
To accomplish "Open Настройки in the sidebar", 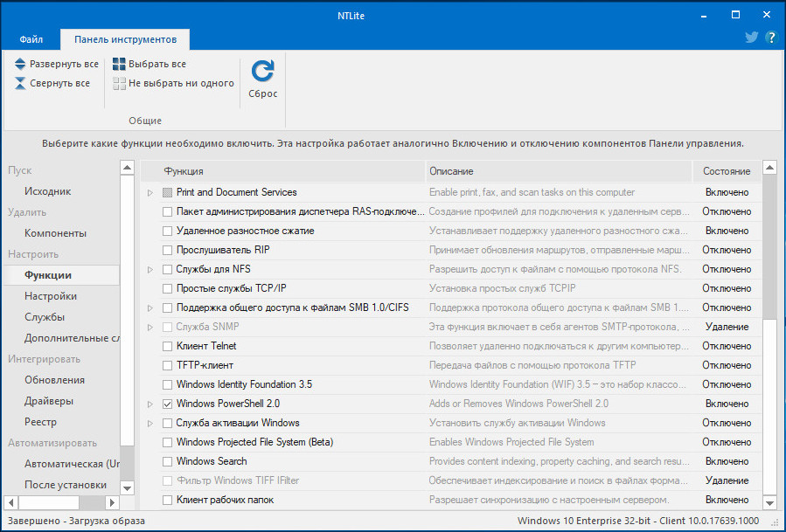I will click(51, 296).
